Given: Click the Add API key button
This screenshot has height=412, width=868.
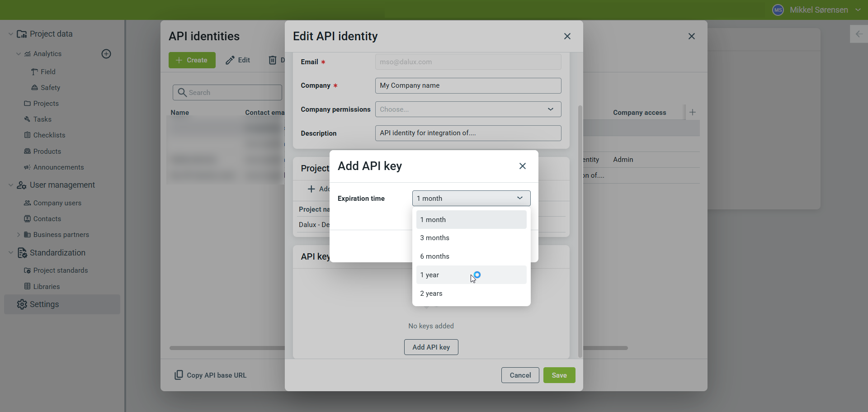Looking at the screenshot, I should click(x=431, y=347).
